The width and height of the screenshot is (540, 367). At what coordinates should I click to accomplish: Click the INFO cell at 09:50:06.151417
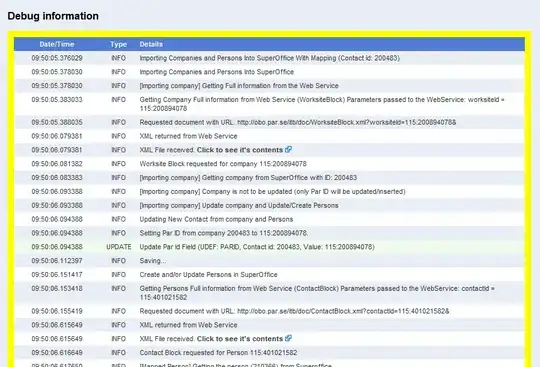(118, 275)
